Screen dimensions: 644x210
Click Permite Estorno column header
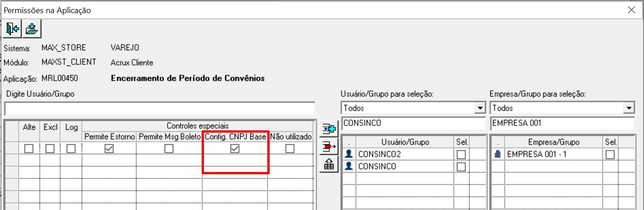[x=109, y=136]
